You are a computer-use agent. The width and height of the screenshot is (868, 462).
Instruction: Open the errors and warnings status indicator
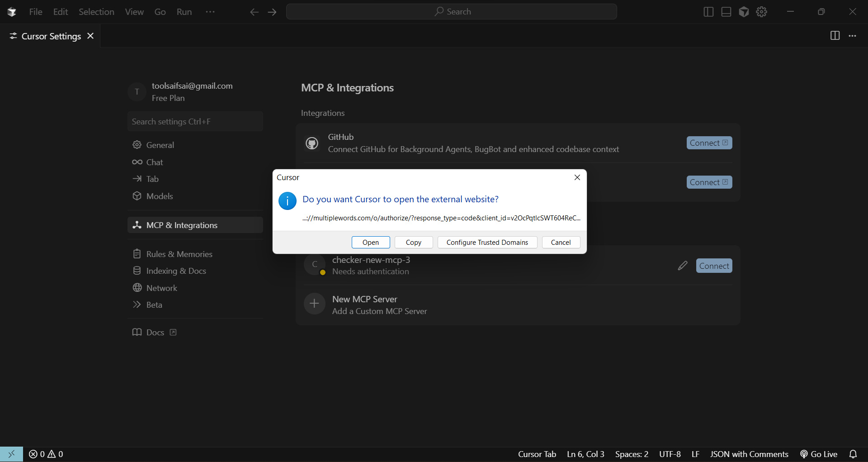(x=46, y=454)
